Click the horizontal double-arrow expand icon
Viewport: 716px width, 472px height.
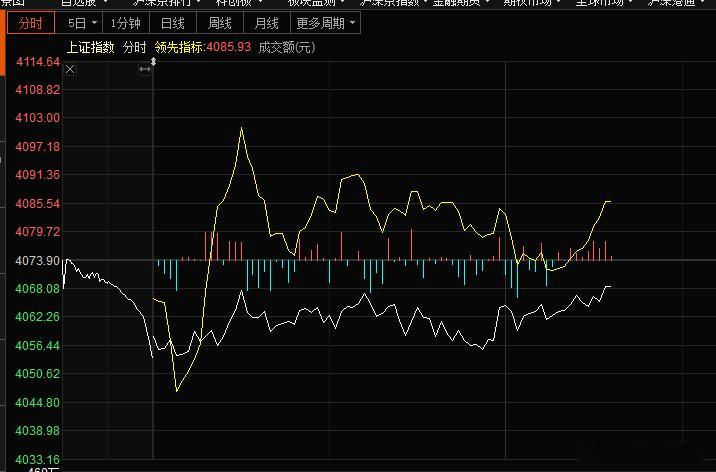pos(145,69)
